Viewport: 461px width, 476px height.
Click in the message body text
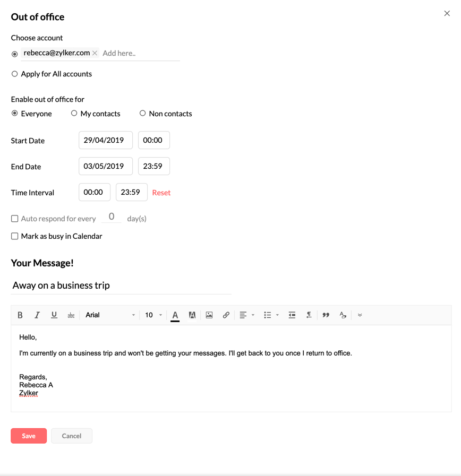[186, 353]
